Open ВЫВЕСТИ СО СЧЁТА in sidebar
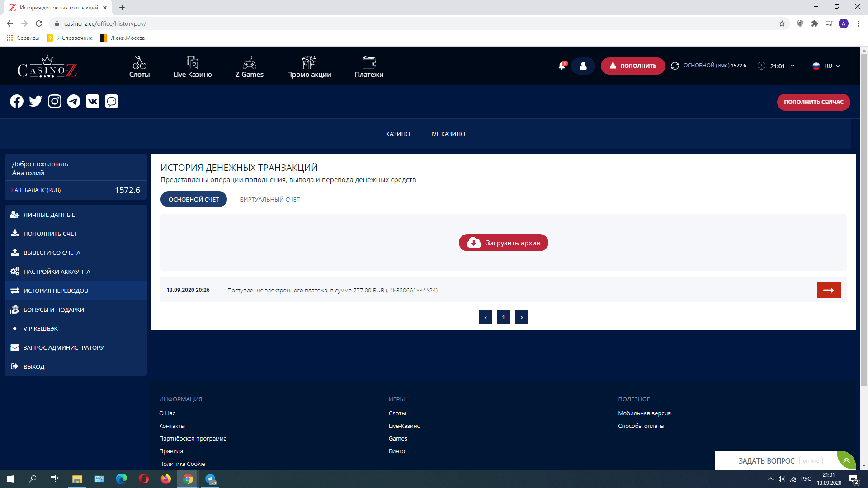868x488 pixels. [x=52, y=253]
